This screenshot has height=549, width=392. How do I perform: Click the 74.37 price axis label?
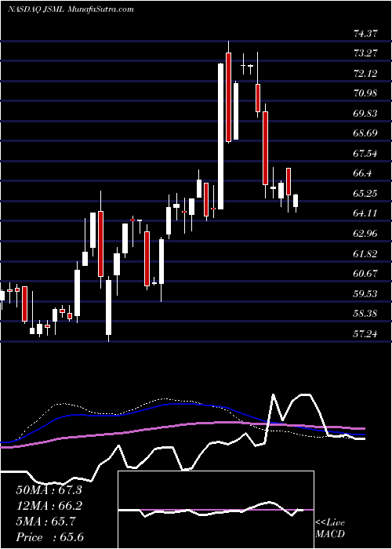pos(366,34)
